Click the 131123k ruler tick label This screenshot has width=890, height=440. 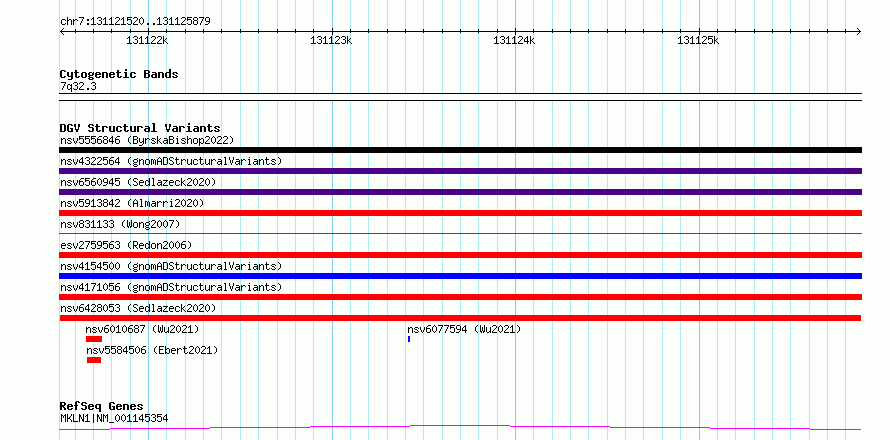(331, 40)
